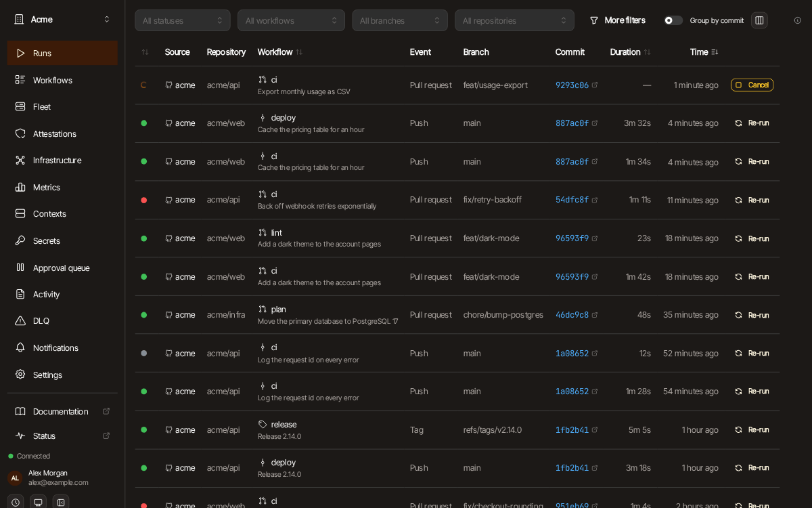Expand the All branches dropdown
The width and height of the screenshot is (812, 508).
coord(400,20)
